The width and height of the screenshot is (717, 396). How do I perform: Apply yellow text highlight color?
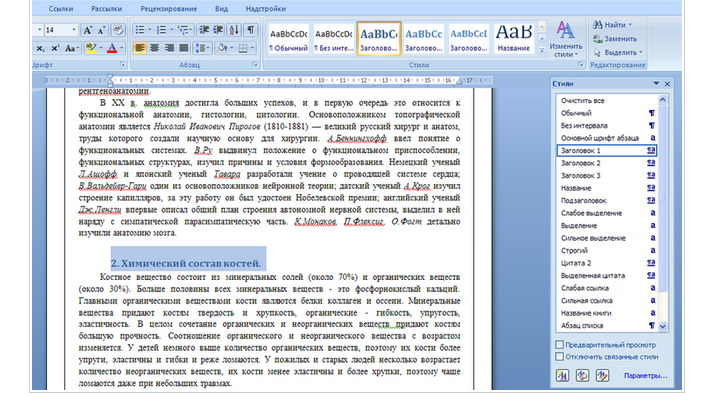click(x=91, y=48)
